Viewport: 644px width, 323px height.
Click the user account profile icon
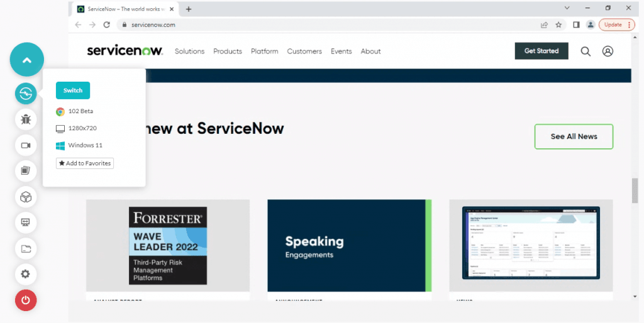coord(608,52)
